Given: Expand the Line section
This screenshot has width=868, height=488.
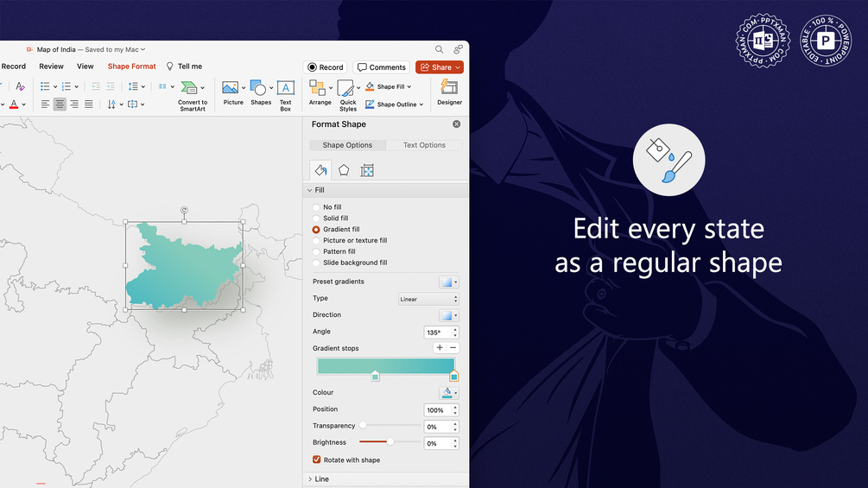Looking at the screenshot, I should coord(310,479).
